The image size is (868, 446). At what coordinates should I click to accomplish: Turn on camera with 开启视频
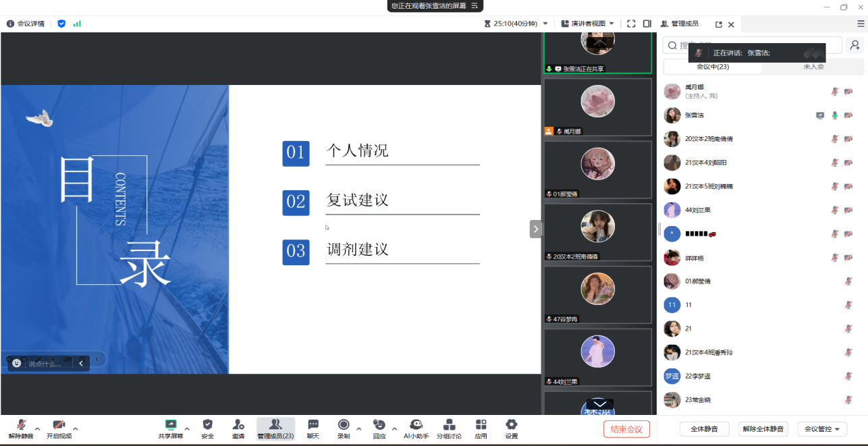point(59,428)
